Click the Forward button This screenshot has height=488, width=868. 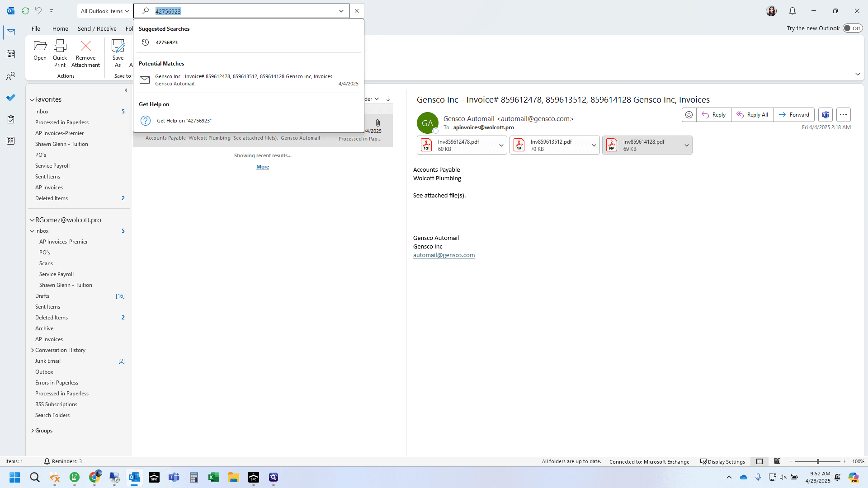click(x=794, y=115)
